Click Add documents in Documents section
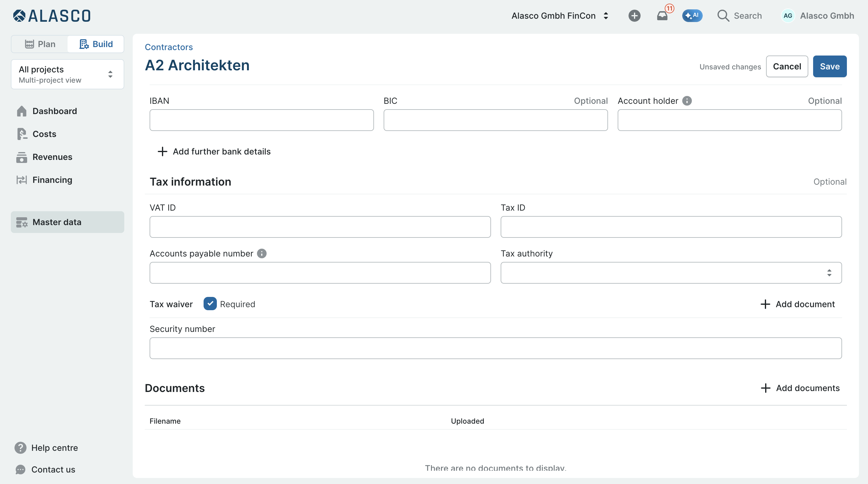Image resolution: width=868 pixels, height=484 pixels. click(800, 388)
